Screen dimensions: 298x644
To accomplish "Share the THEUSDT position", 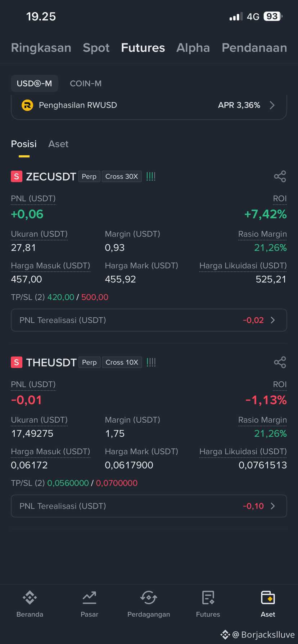I will pyautogui.click(x=280, y=362).
